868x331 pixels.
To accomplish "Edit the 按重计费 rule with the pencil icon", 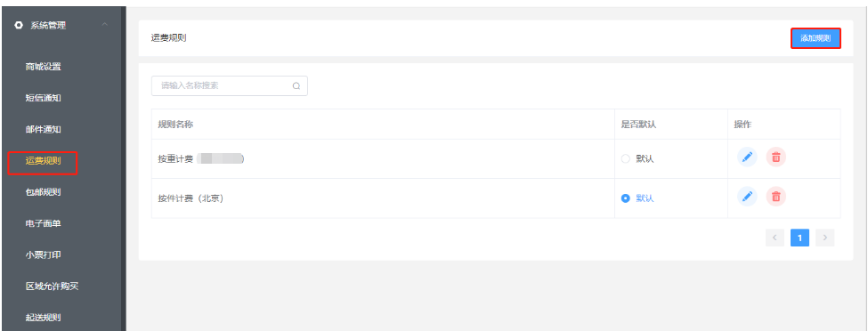I will click(x=747, y=157).
